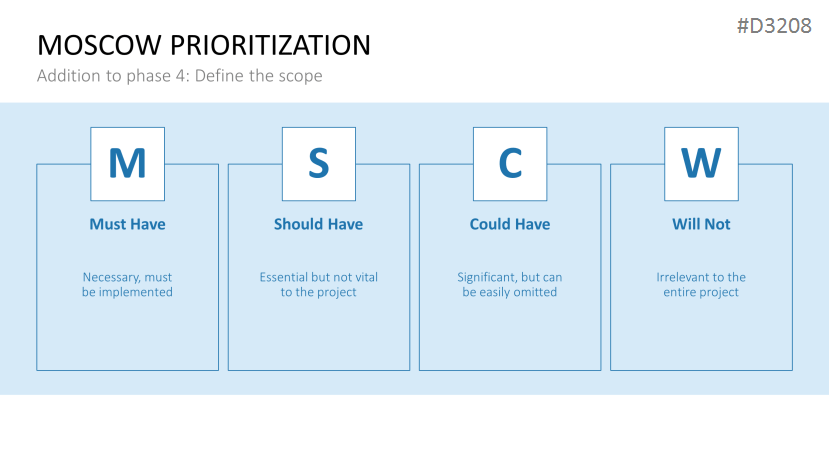Select the 'Could Have' heading

tap(510, 224)
